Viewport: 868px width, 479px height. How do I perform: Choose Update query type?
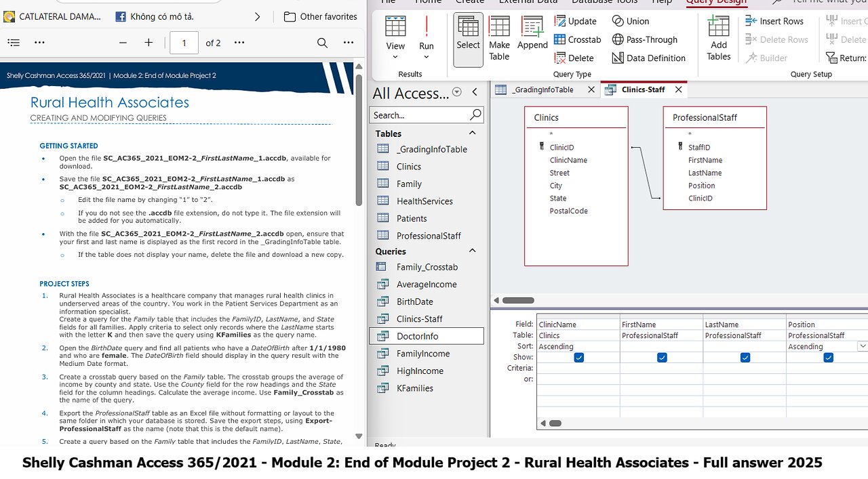click(x=575, y=21)
